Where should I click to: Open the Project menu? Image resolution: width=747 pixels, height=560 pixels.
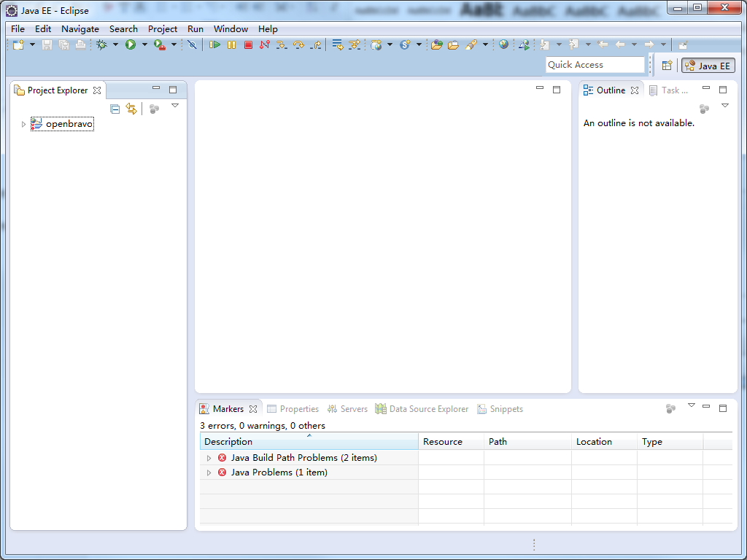(163, 29)
